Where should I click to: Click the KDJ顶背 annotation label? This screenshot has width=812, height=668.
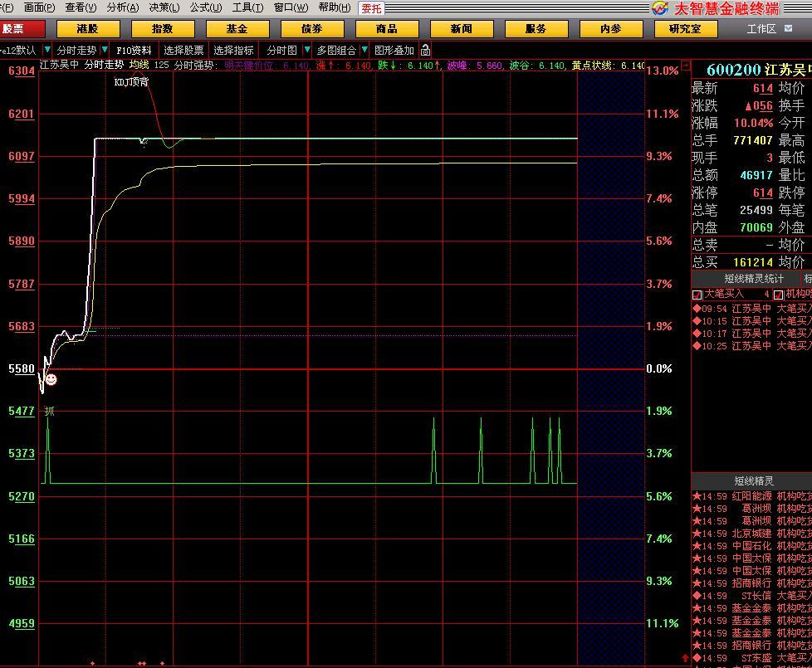tap(131, 82)
